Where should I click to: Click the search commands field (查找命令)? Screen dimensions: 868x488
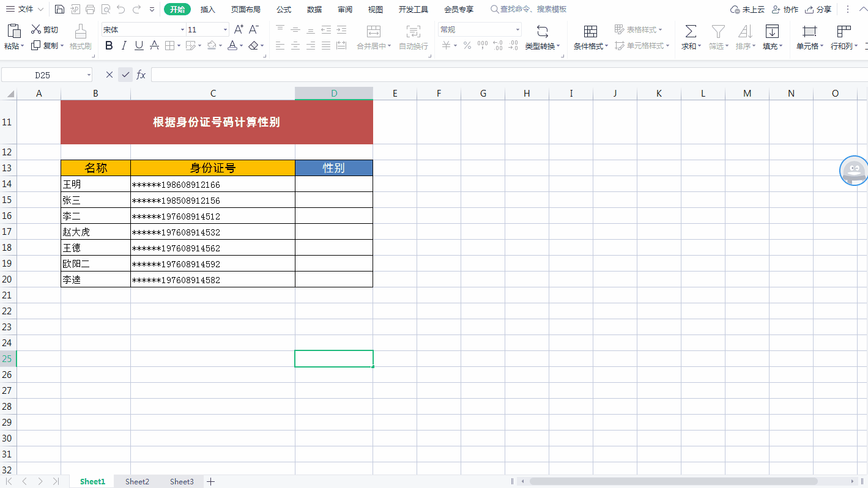click(529, 9)
